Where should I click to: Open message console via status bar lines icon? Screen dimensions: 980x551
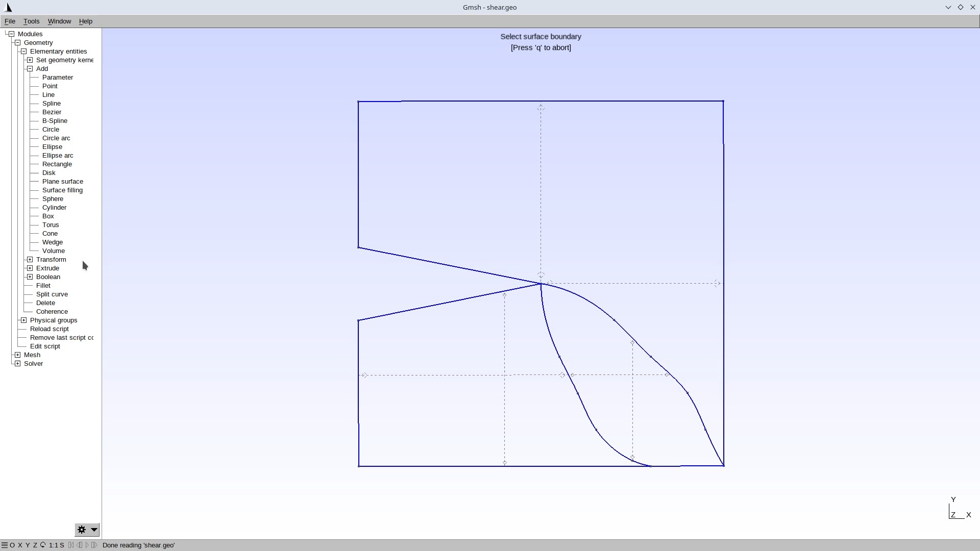5,545
